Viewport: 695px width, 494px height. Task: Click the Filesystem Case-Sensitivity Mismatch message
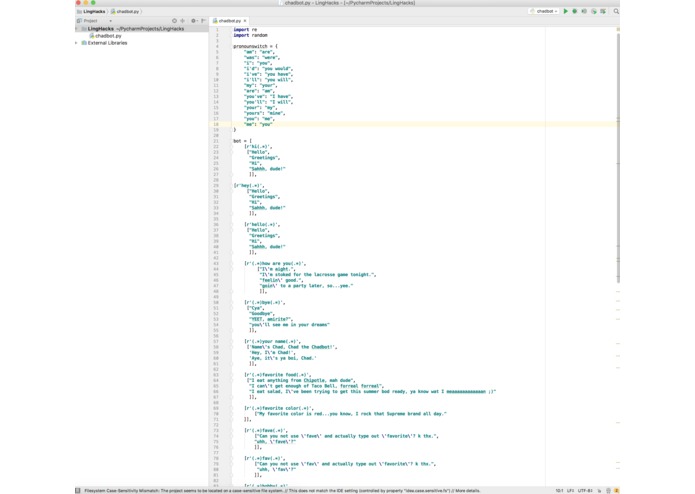282,491
